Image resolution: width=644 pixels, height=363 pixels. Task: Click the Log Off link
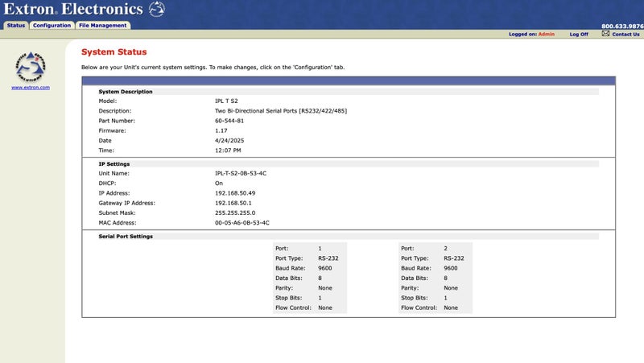[579, 35]
